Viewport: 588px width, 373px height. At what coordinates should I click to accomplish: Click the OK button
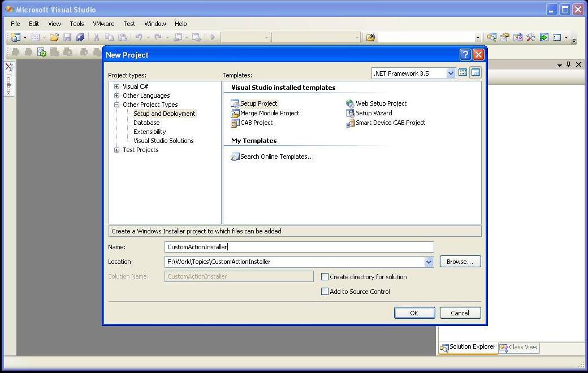click(x=414, y=313)
